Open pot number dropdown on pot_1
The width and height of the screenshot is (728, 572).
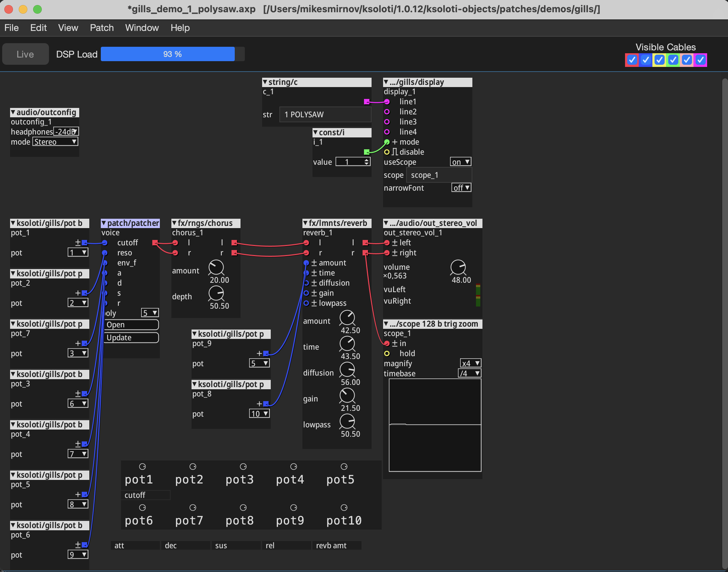click(78, 253)
